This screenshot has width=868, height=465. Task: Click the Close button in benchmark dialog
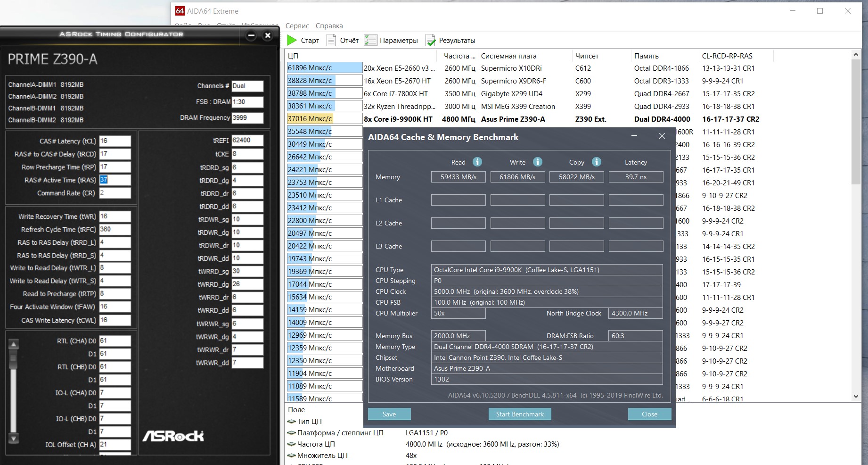tap(649, 414)
